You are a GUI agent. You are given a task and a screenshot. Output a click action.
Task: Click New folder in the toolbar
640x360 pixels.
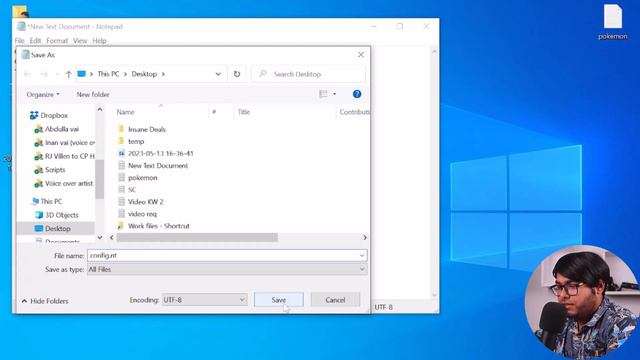point(93,94)
